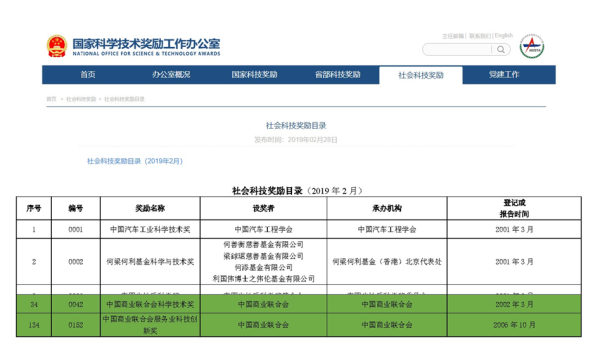Click the national emblem logo icon

57,46
